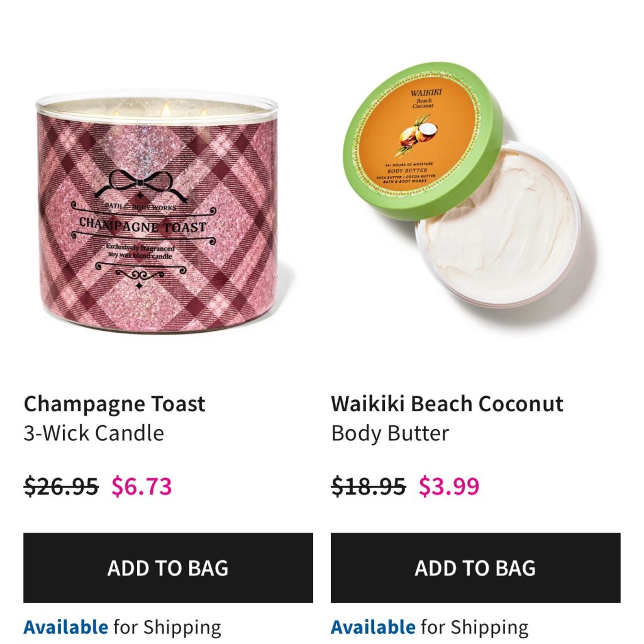Screen dimensions: 644x644
Task: Select the $6.73 sale price on candle
Action: 142,486
